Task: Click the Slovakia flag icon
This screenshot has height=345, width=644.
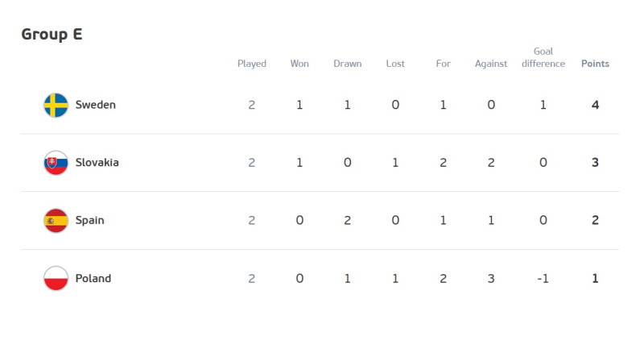Action: tap(56, 163)
